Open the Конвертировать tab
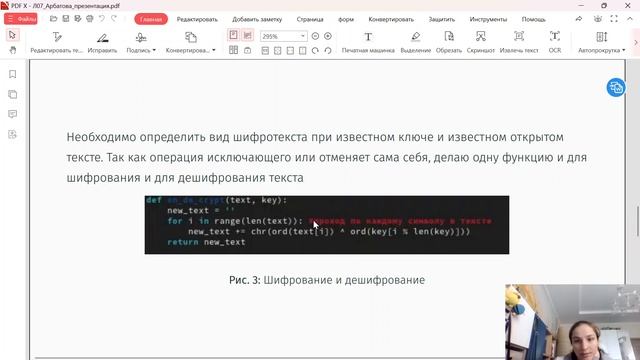Viewport: 640px width, 360px height. [x=391, y=19]
